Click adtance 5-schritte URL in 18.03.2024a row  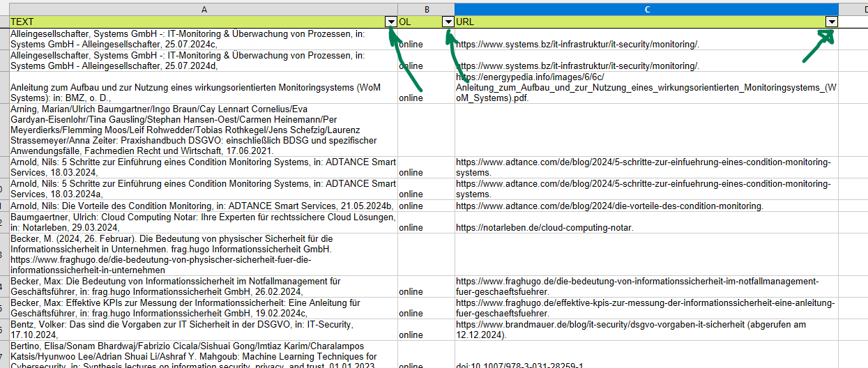click(647, 189)
